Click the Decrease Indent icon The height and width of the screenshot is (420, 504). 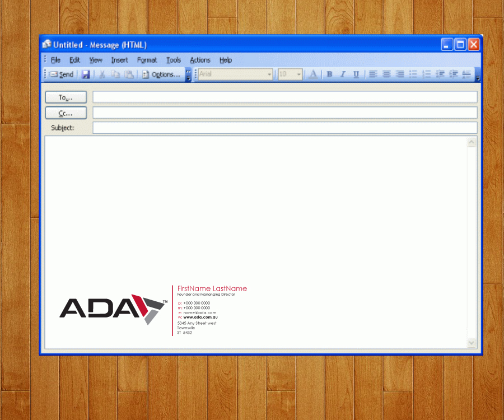(440, 74)
